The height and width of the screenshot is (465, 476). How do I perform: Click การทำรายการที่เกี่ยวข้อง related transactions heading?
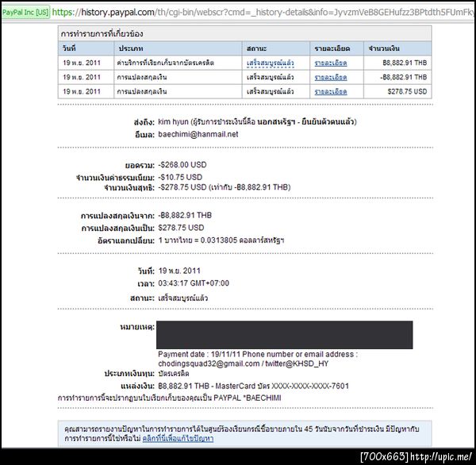(x=102, y=33)
